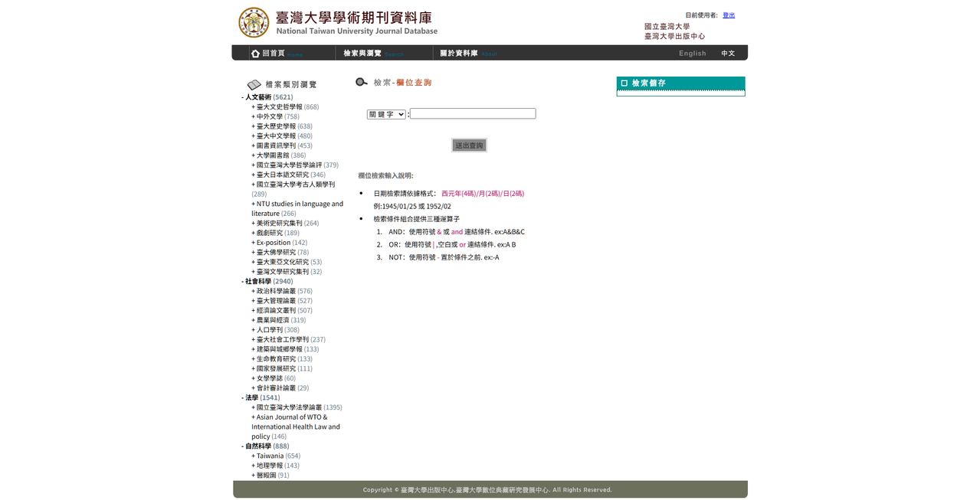Open the 關於資料庫 About menu item

[468, 53]
